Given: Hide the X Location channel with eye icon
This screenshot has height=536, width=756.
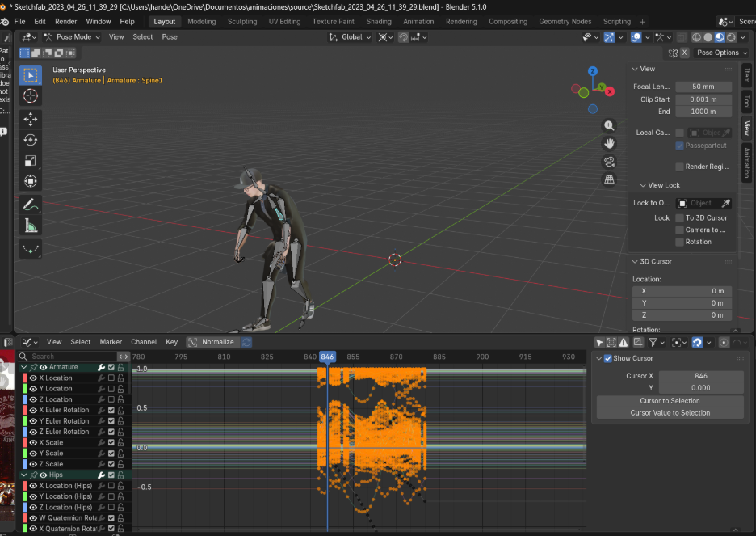Looking at the screenshot, I should pyautogui.click(x=35, y=378).
